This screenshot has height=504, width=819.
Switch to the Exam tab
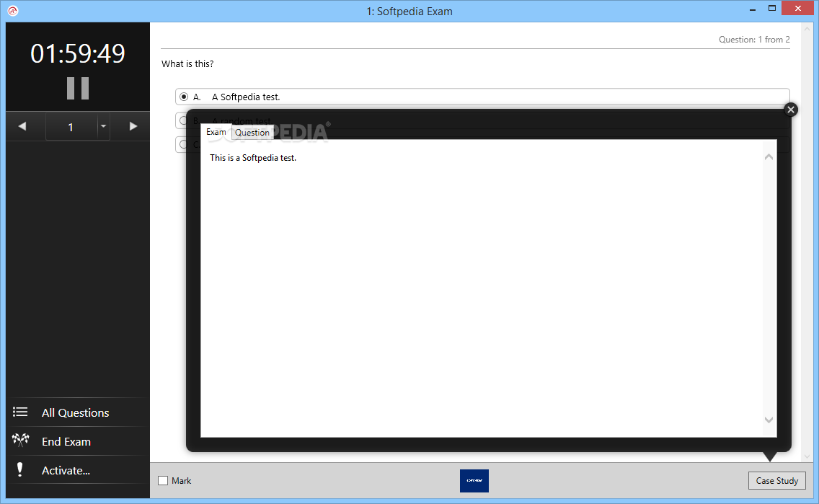point(216,132)
